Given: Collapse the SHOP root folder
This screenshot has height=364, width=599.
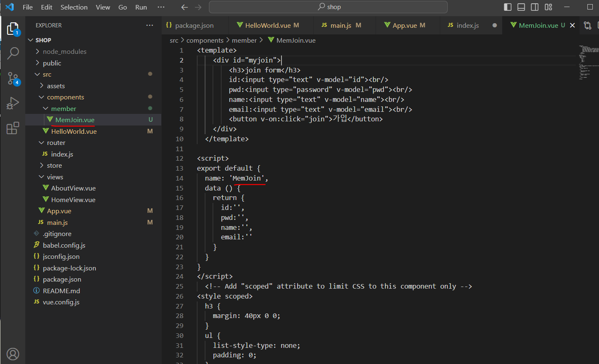Looking at the screenshot, I should 30,40.
